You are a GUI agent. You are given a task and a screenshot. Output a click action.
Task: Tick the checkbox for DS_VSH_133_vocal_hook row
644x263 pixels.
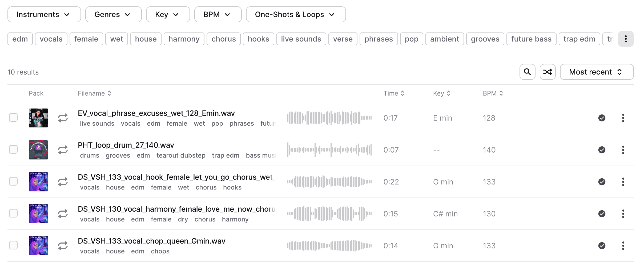[x=13, y=181]
